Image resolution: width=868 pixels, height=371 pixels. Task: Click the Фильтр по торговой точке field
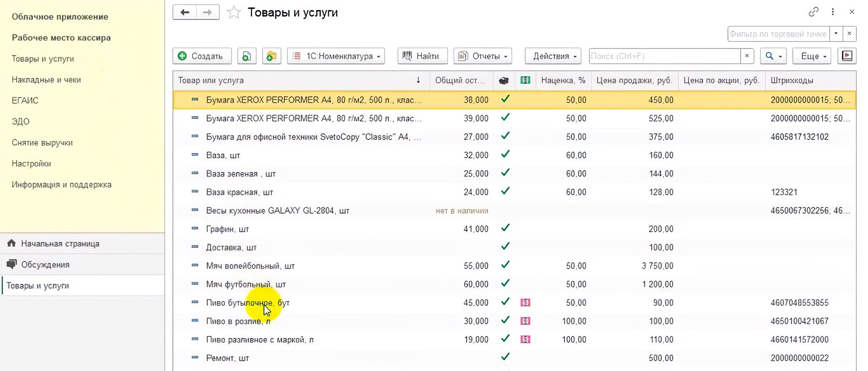coord(779,34)
